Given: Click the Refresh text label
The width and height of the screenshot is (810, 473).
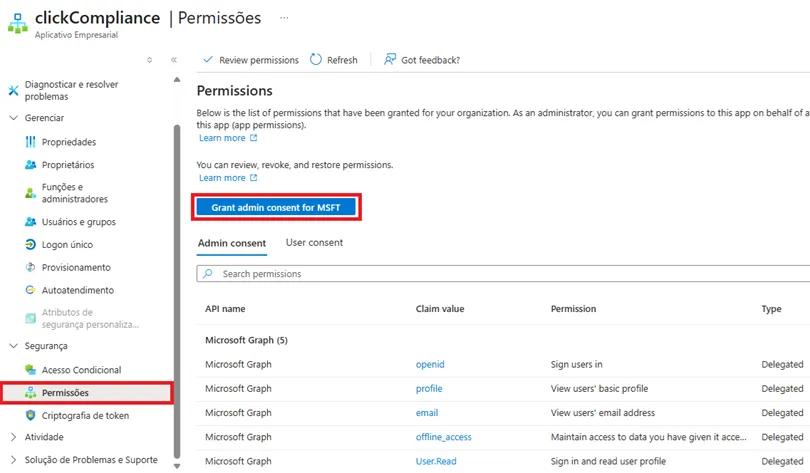Looking at the screenshot, I should (x=342, y=60).
